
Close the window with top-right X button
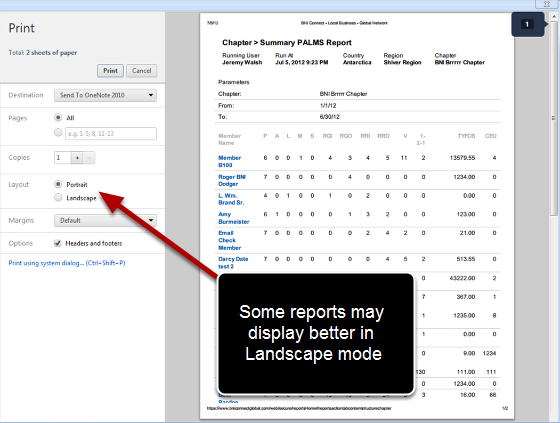[546, 4]
